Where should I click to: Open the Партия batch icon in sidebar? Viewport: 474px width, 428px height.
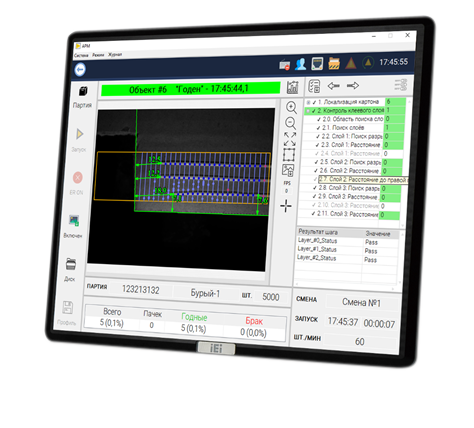click(83, 91)
